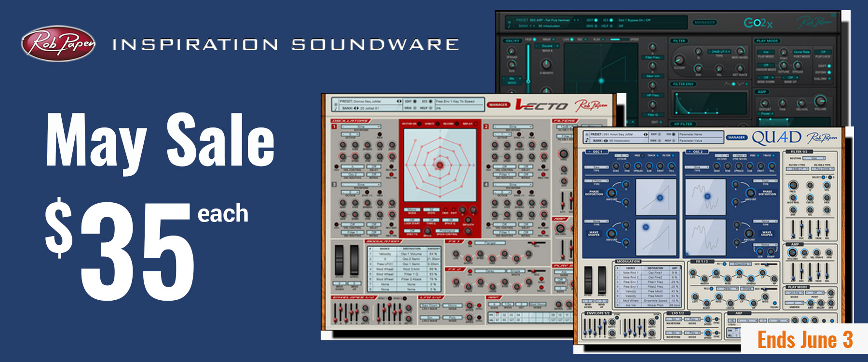Viewport: 868px width, 362px height.
Task: Click the Vecto pitch wheel
Action: (x=339, y=260)
